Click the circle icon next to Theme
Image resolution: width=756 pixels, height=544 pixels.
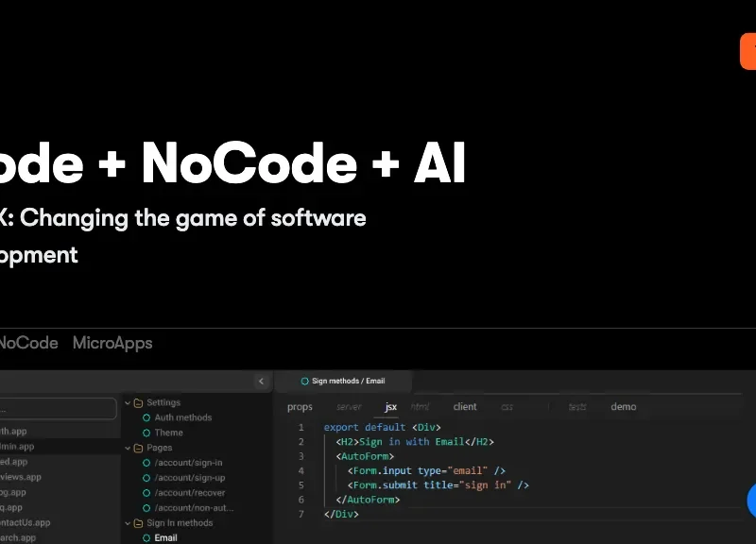click(x=146, y=433)
